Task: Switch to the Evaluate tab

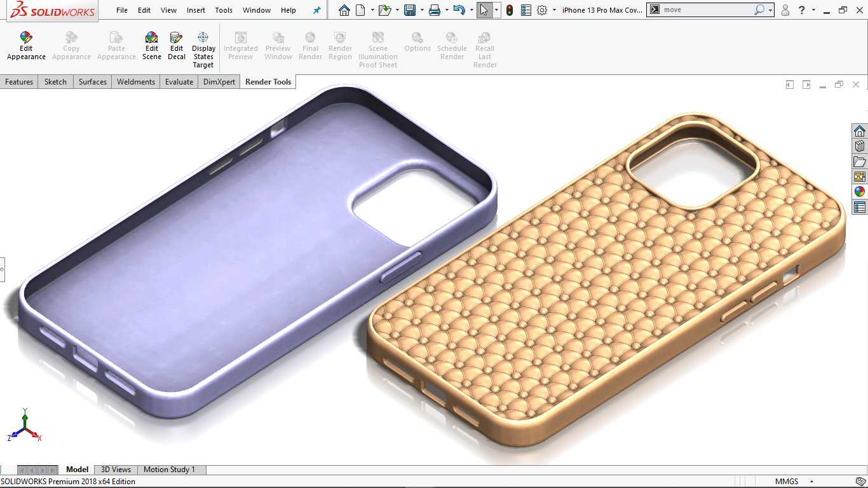Action: pos(179,82)
